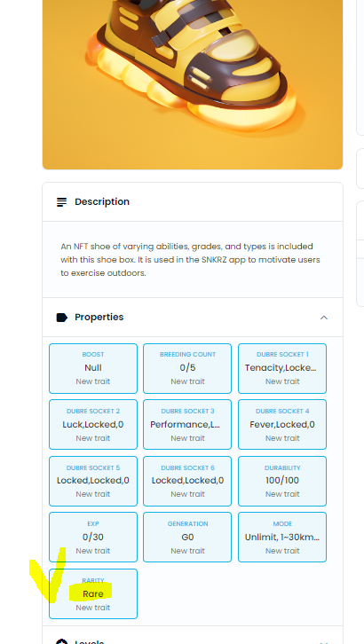Select the DURABILITY 100/100 trait
Viewport: 364px width, 644px height.
click(x=282, y=481)
